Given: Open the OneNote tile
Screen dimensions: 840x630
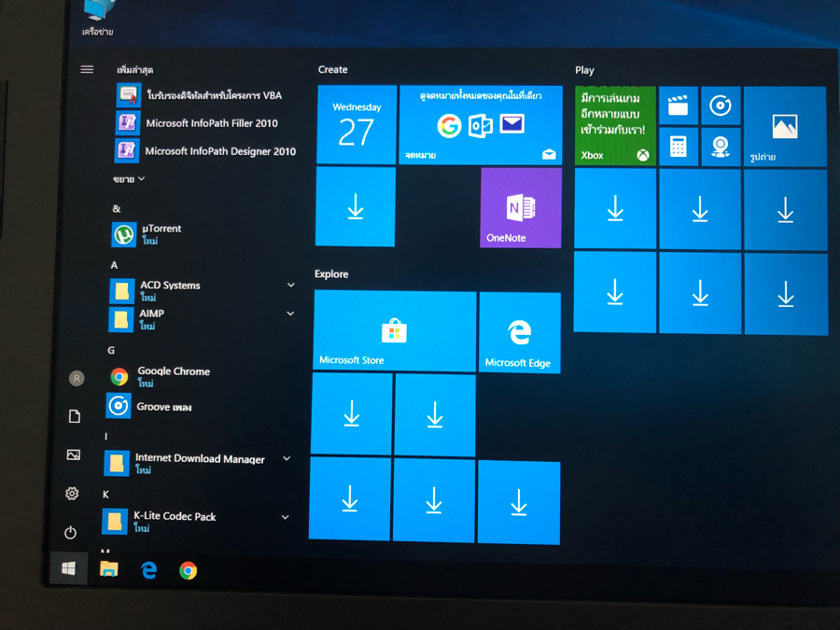Looking at the screenshot, I should 521,208.
